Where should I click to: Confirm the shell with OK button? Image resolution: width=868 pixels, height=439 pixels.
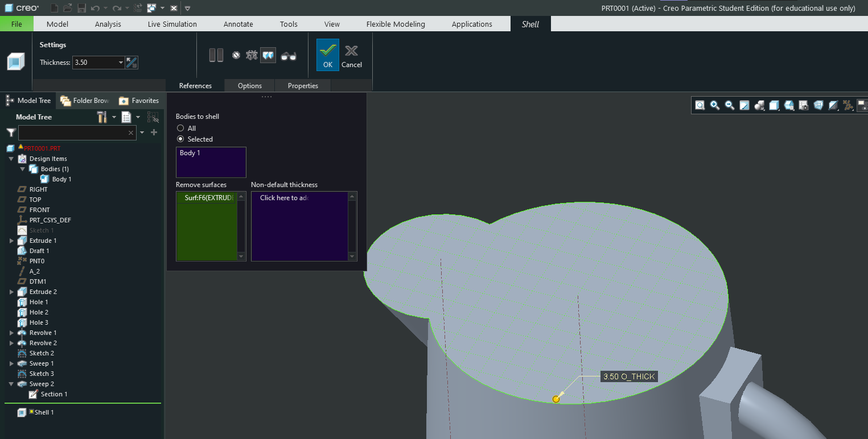point(327,55)
